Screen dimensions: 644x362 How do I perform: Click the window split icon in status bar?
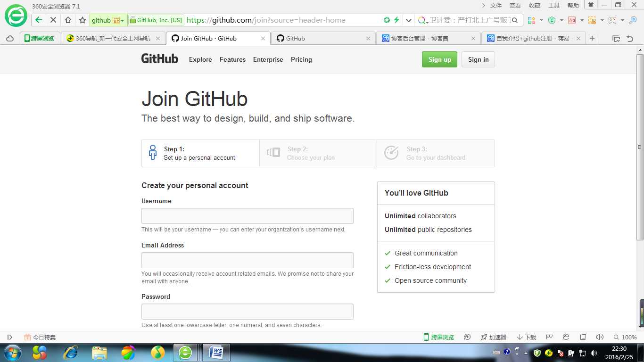click(x=583, y=337)
